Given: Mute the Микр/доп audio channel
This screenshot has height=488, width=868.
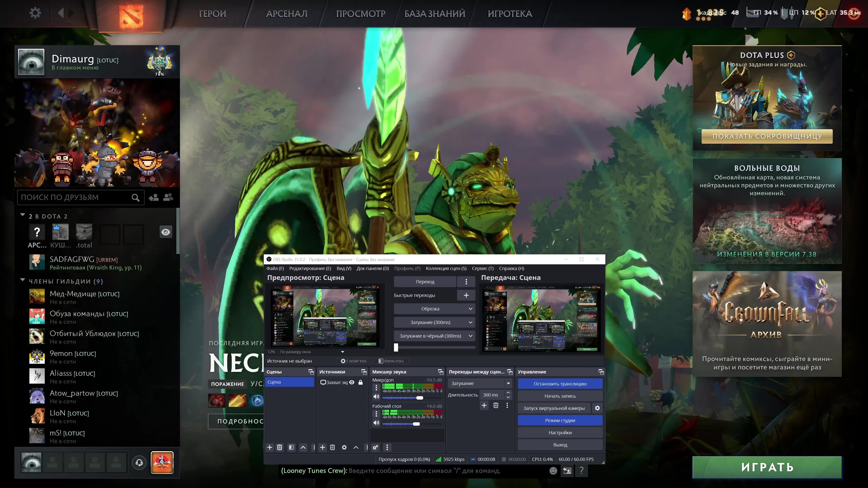Looking at the screenshot, I should tap(376, 397).
